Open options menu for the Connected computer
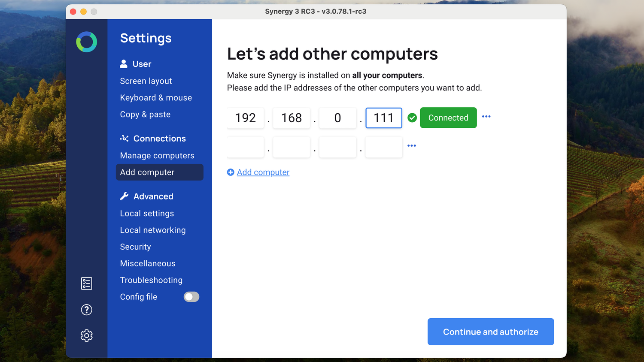Screen dimensions: 644x362 (x=486, y=117)
